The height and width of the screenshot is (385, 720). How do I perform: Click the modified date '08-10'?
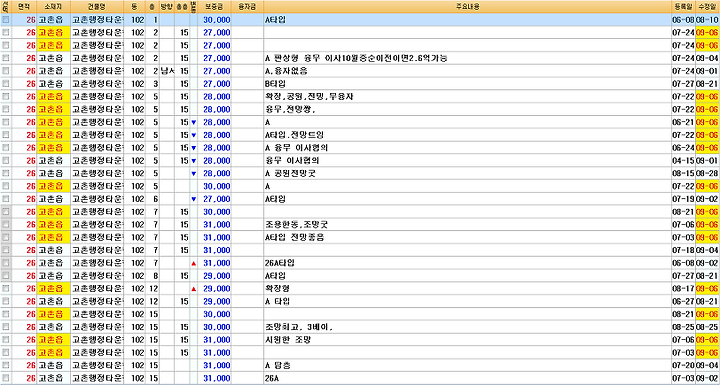[707, 20]
